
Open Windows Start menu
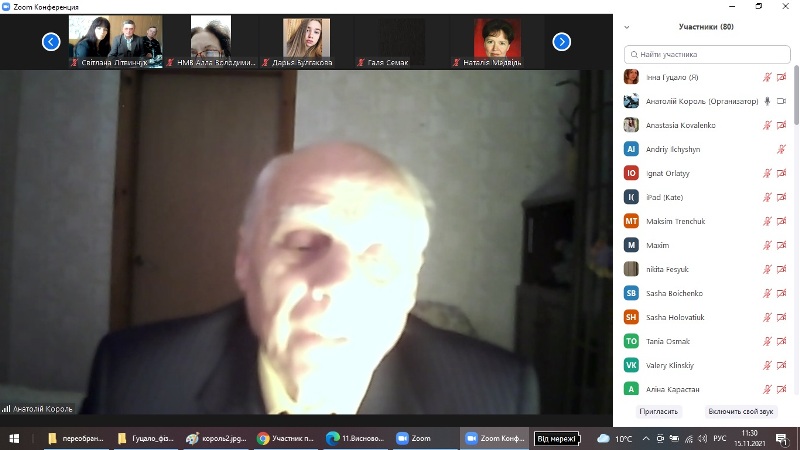click(x=14, y=438)
